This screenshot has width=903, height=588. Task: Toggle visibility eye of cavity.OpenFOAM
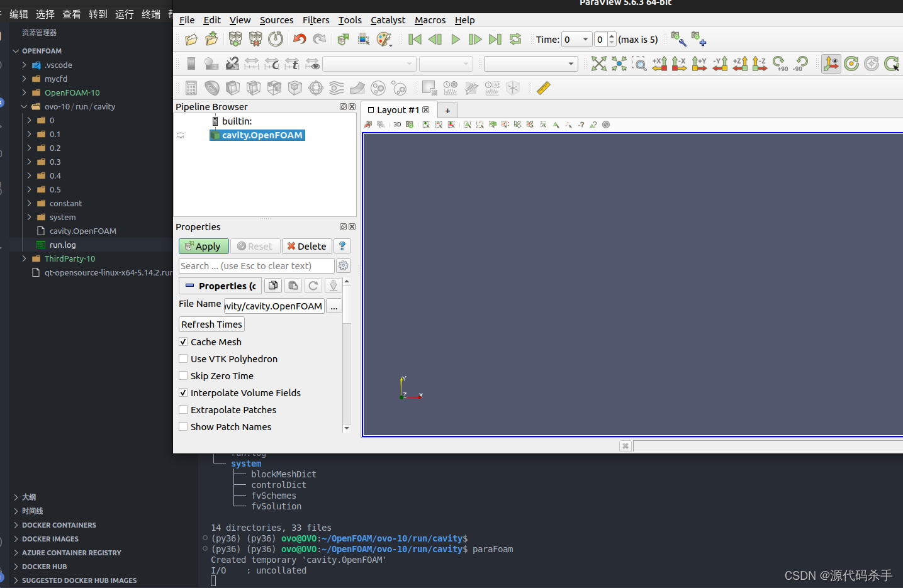pos(181,135)
